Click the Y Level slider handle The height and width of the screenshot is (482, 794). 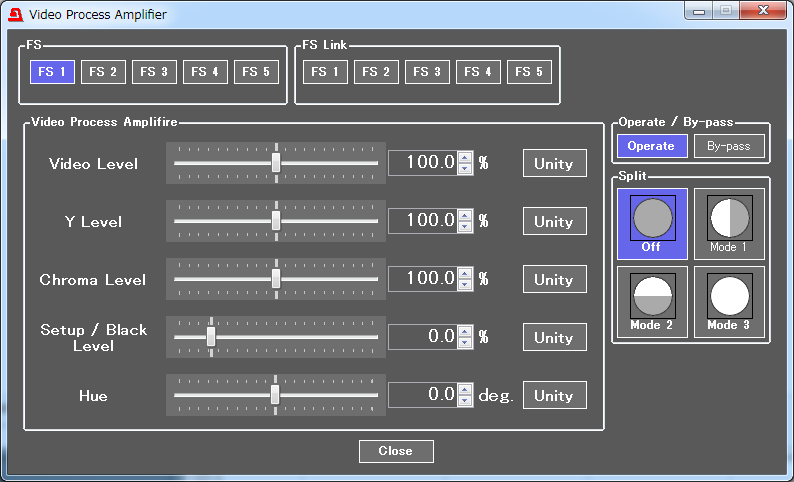(x=276, y=221)
